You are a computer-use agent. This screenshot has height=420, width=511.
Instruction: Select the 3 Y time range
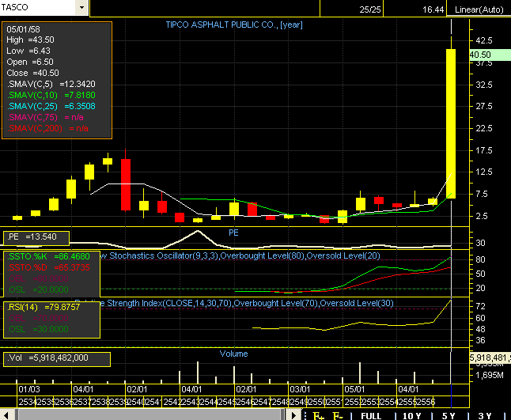[485, 416]
